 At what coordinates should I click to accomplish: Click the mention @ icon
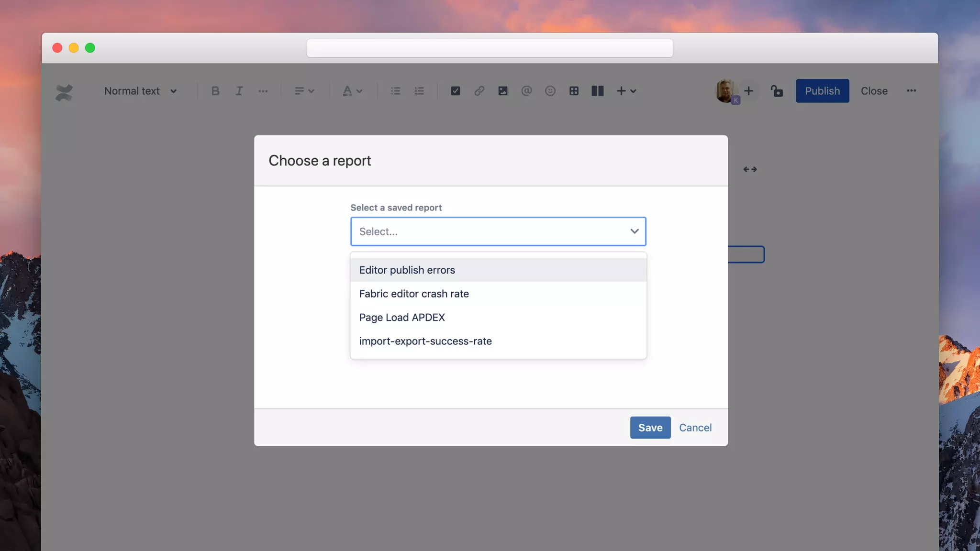click(526, 91)
